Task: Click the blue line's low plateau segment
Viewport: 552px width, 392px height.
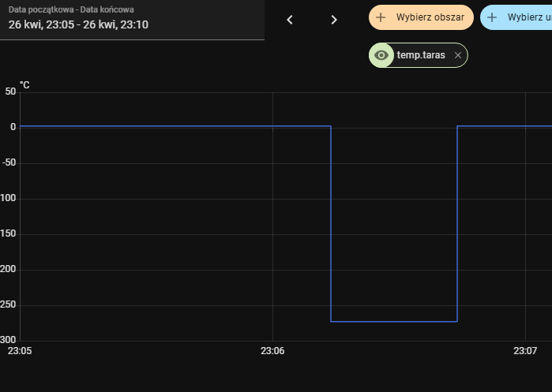Action: click(394, 321)
